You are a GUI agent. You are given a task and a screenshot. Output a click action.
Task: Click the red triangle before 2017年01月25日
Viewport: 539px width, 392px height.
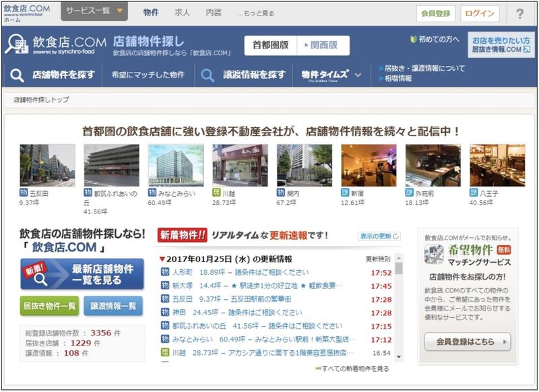(162, 259)
